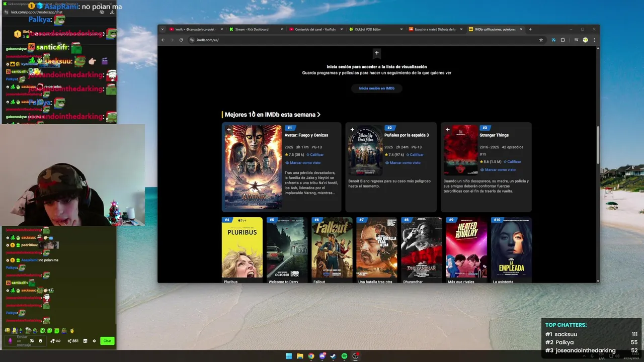Open the Fallout poster ranked #6

coord(332,247)
